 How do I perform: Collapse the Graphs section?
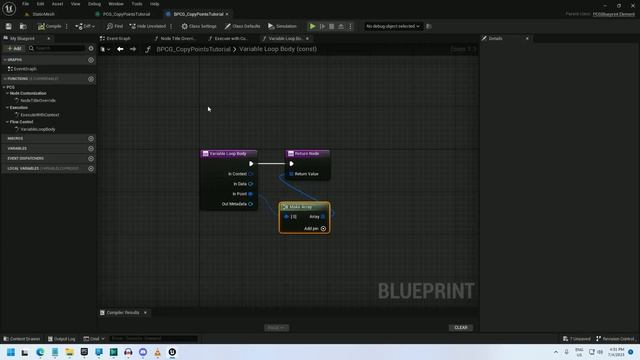(5, 60)
